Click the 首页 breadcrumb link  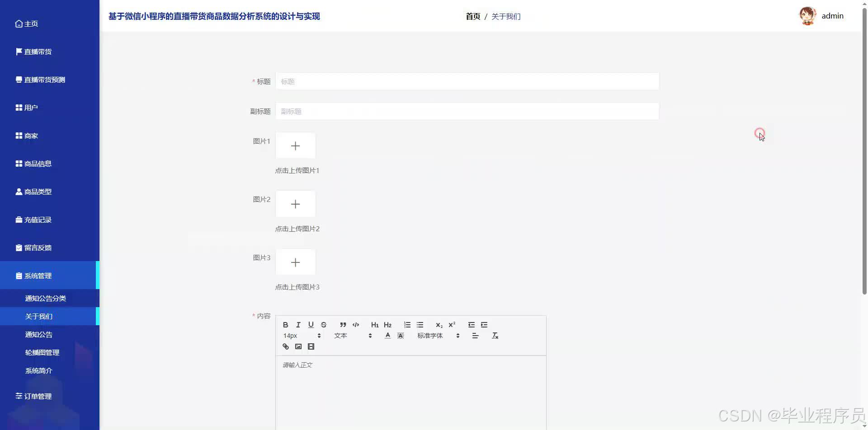[472, 16]
